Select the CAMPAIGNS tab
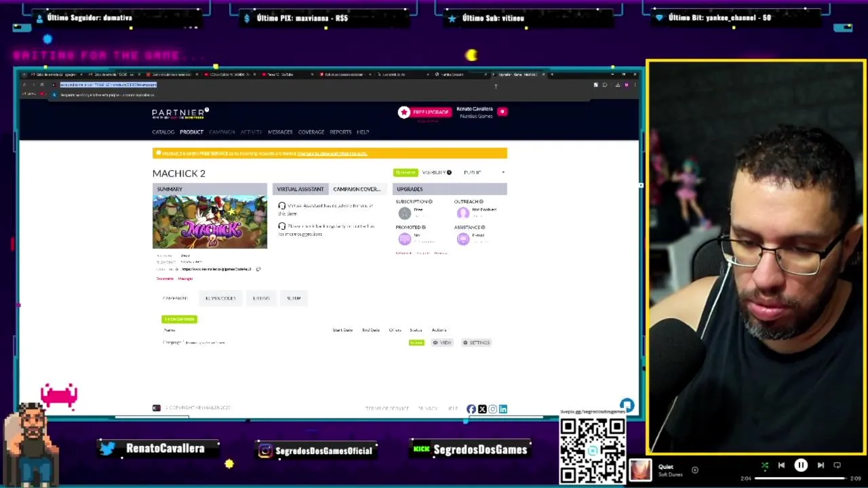 click(175, 298)
